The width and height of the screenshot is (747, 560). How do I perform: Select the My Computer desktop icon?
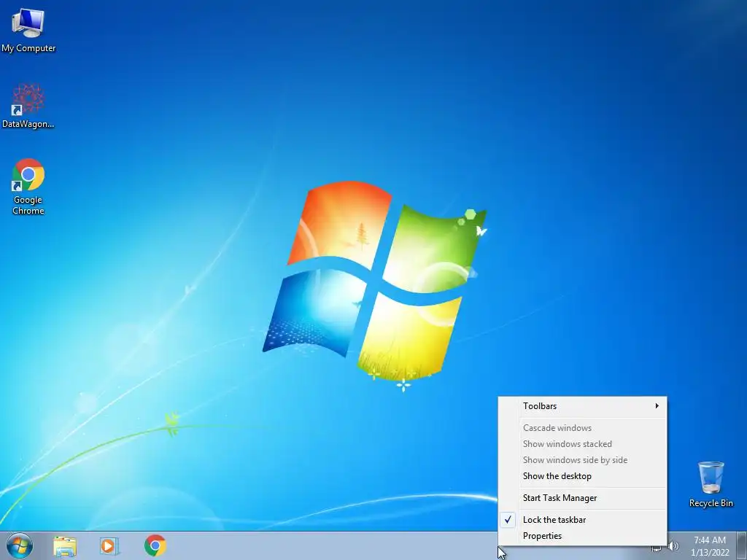(28, 30)
